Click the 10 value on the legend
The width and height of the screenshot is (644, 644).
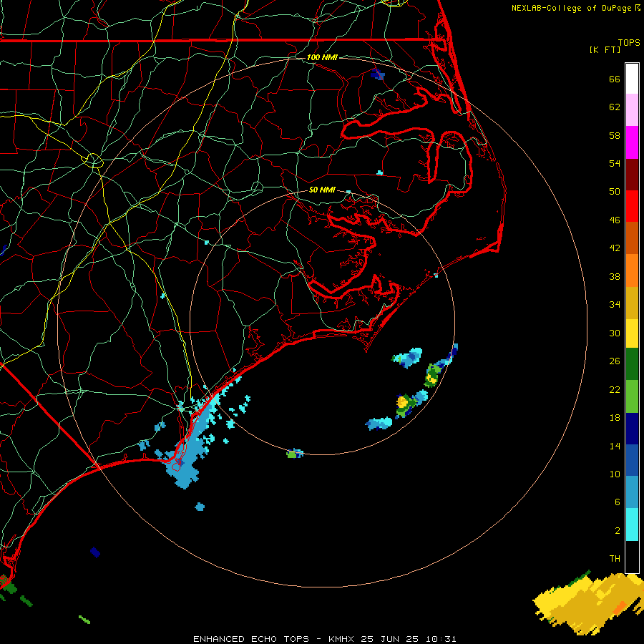click(x=615, y=474)
